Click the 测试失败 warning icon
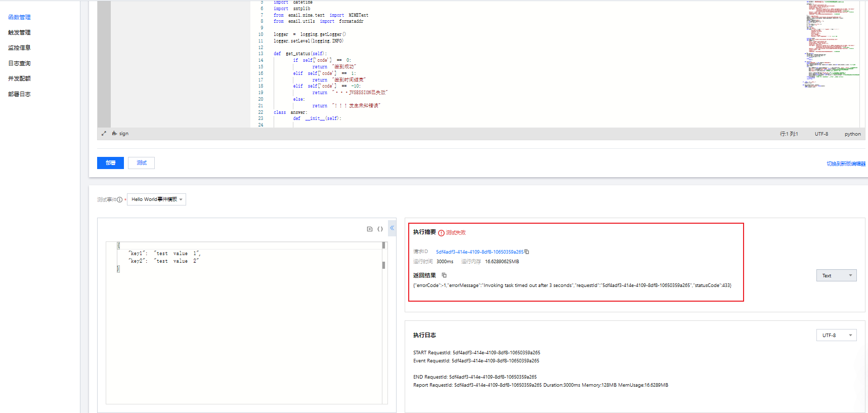This screenshot has width=868, height=413. coord(441,233)
